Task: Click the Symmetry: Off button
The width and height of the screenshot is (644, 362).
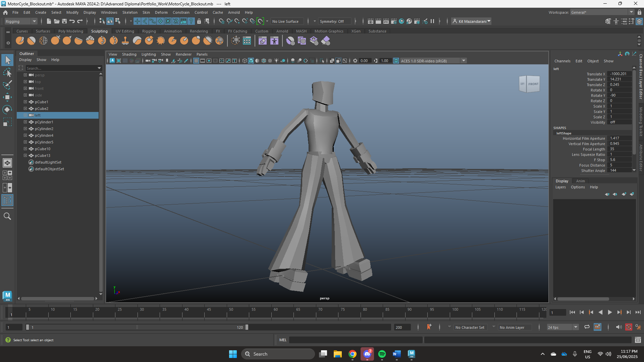Action: click(334, 21)
